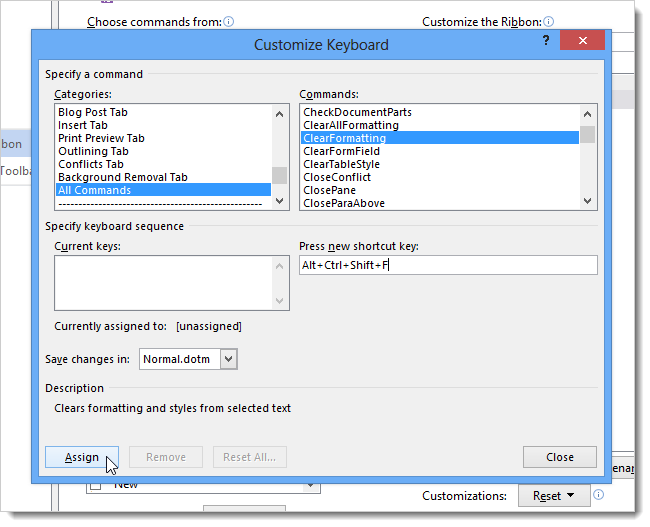Click info icon beside Reset button

tap(599, 494)
